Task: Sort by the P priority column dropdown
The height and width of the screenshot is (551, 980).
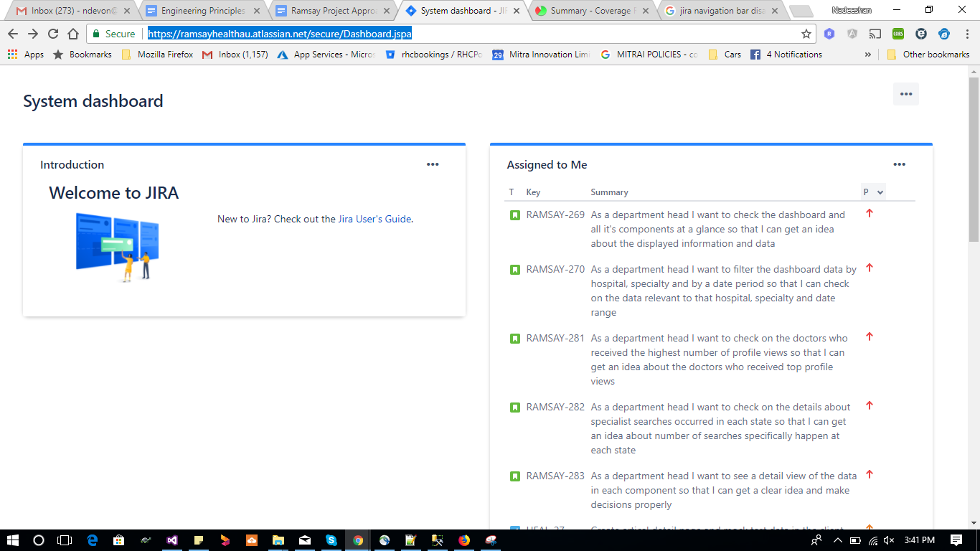Action: click(873, 192)
